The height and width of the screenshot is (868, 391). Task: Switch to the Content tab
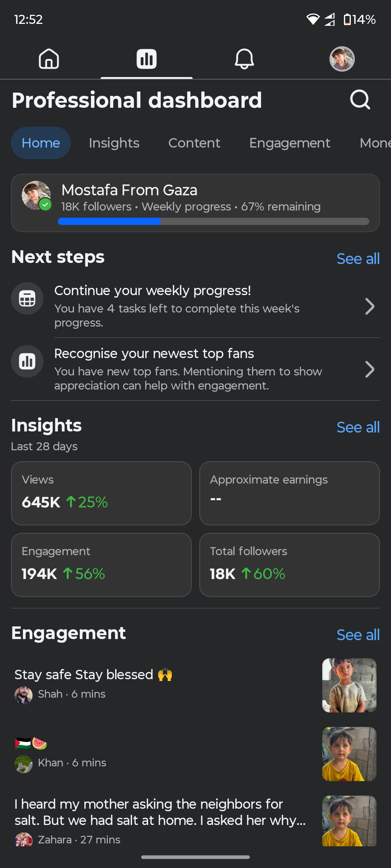pyautogui.click(x=194, y=143)
